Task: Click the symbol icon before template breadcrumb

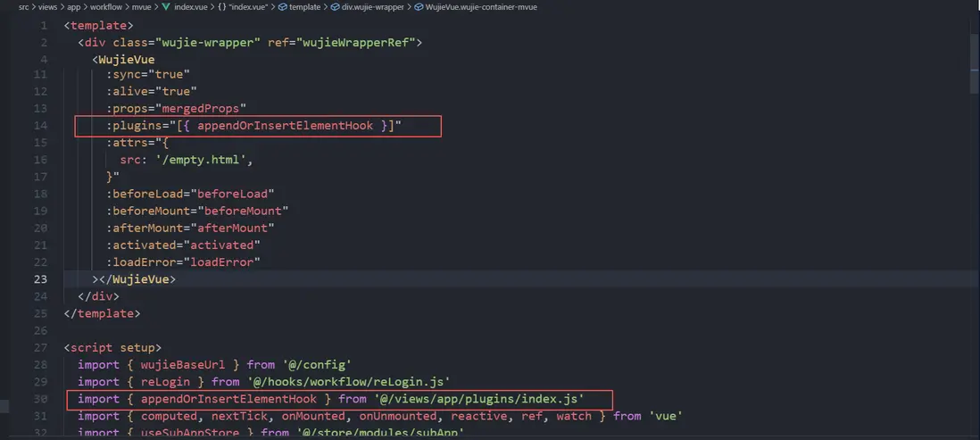Action: tap(283, 7)
